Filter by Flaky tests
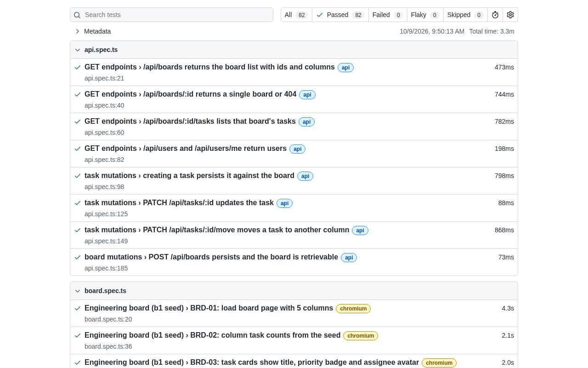588x368 pixels. 425,15
